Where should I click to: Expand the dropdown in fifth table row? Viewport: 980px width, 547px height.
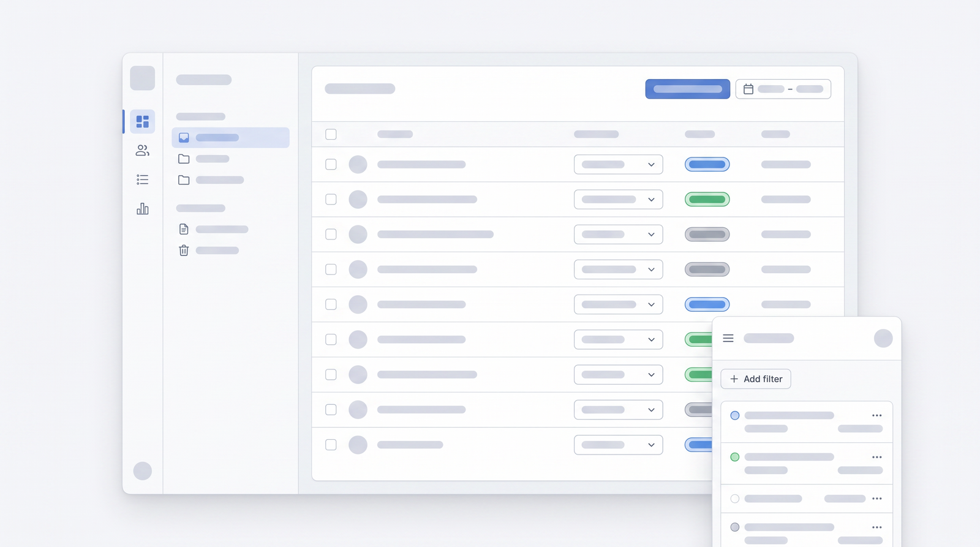[x=618, y=304]
